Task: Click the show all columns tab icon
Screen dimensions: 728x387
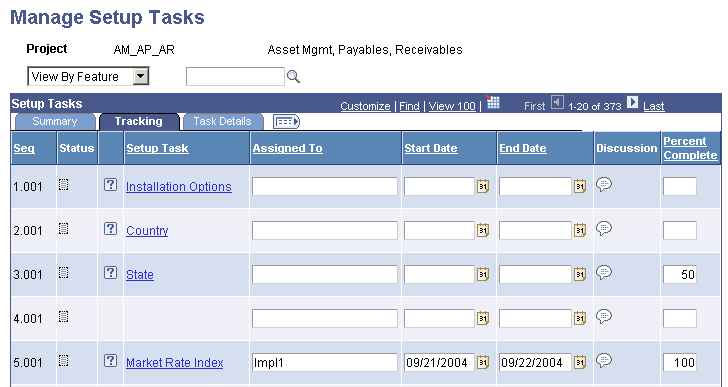Action: (286, 122)
